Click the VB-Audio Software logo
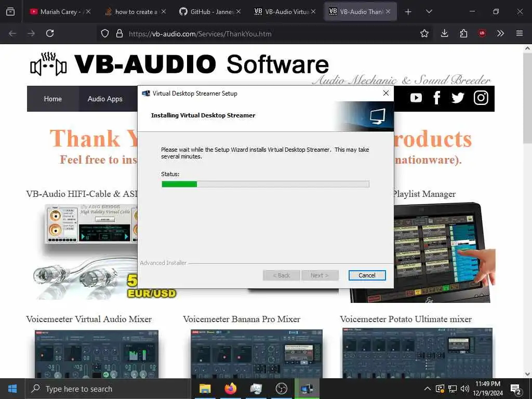The width and height of the screenshot is (532, 399). 179,64
